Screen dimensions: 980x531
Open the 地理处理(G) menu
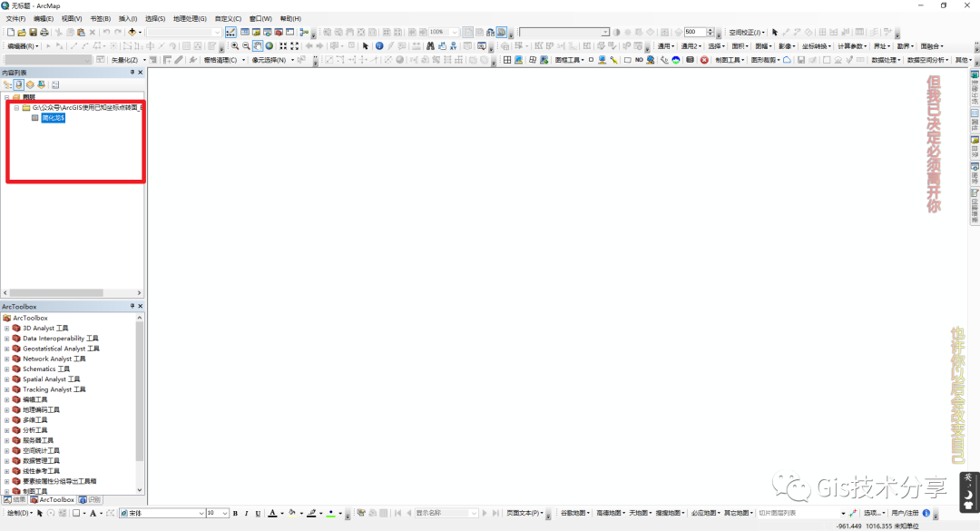[x=190, y=18]
